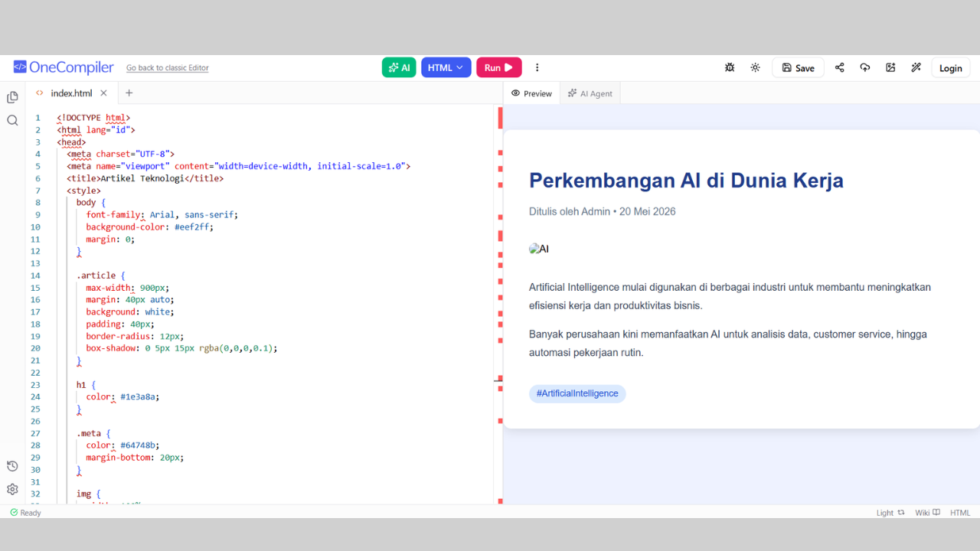Viewport: 980px width, 551px height.
Task: Open the Wiki link in status bar
Action: tap(927, 513)
